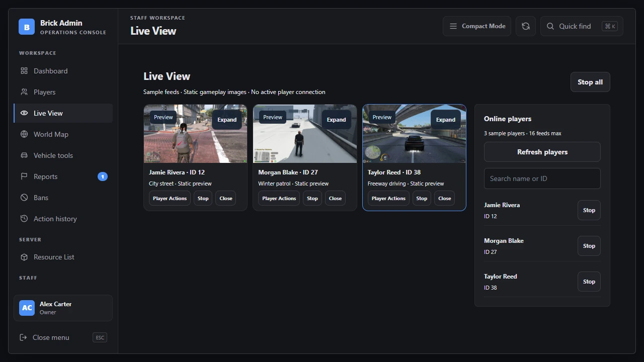Click the Search name or ID field
Screen dimensions: 644x362
pyautogui.click(x=542, y=178)
